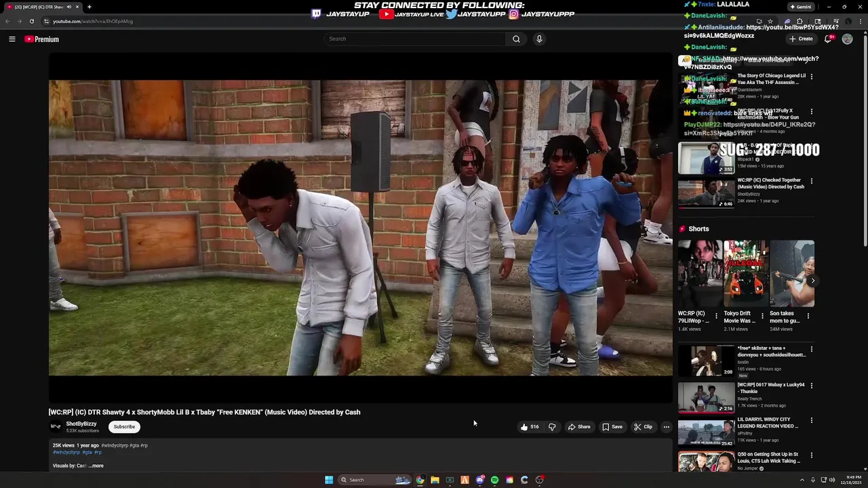
Task: Open options for Tokyo Drift short
Action: (762, 315)
